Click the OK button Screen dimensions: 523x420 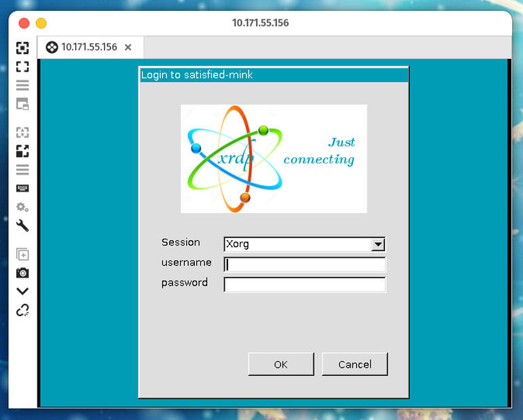(281, 364)
